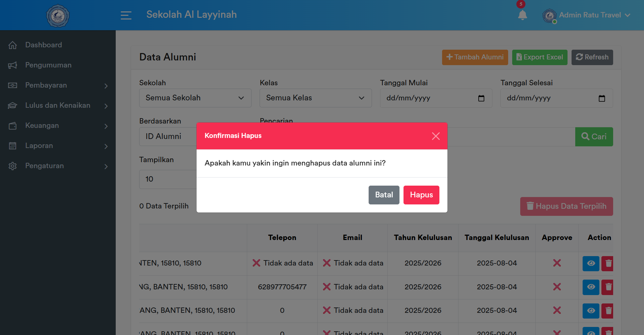Image resolution: width=644 pixels, height=335 pixels.
Task: Open the Semua Kelas dropdown
Action: click(x=315, y=98)
